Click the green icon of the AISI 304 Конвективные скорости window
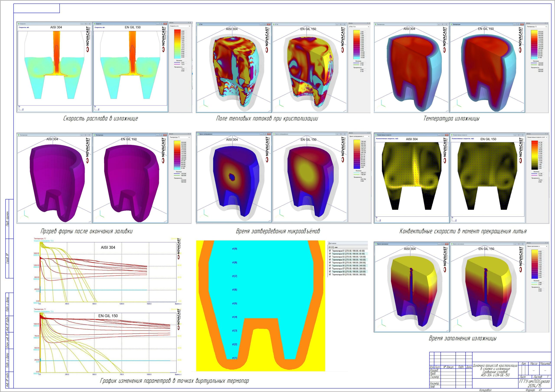Viewport: 555px width, 392px height. pos(376,135)
